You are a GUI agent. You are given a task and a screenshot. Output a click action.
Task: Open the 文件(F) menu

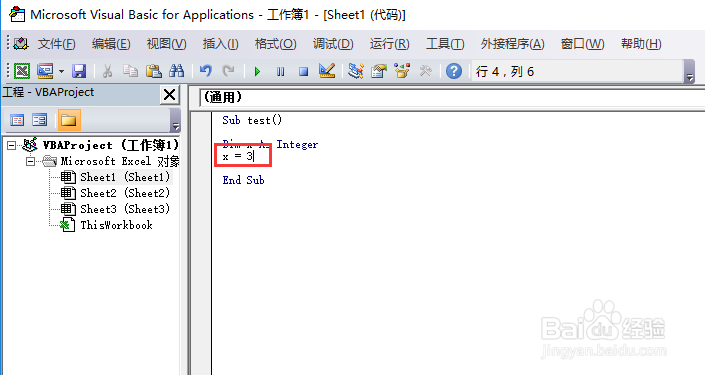click(56, 44)
